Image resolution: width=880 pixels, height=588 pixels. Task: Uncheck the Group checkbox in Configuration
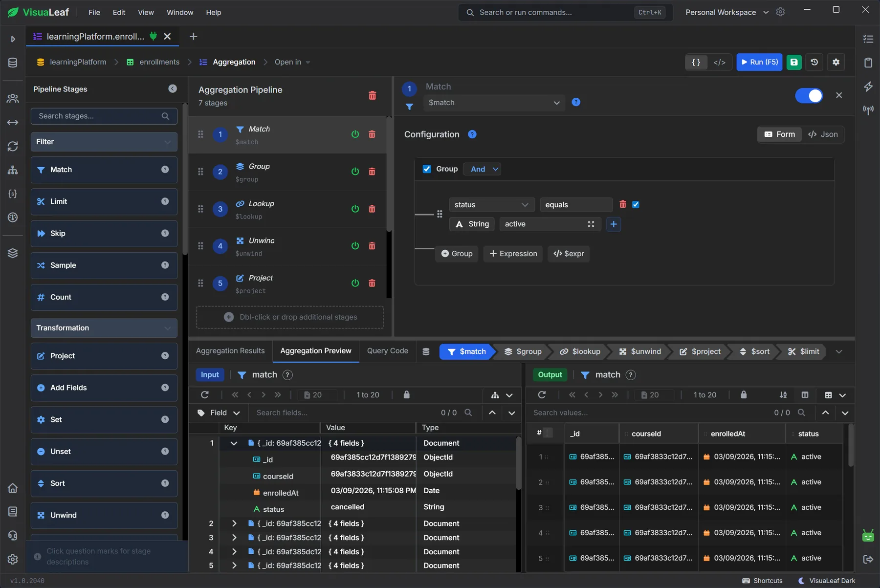coord(427,169)
